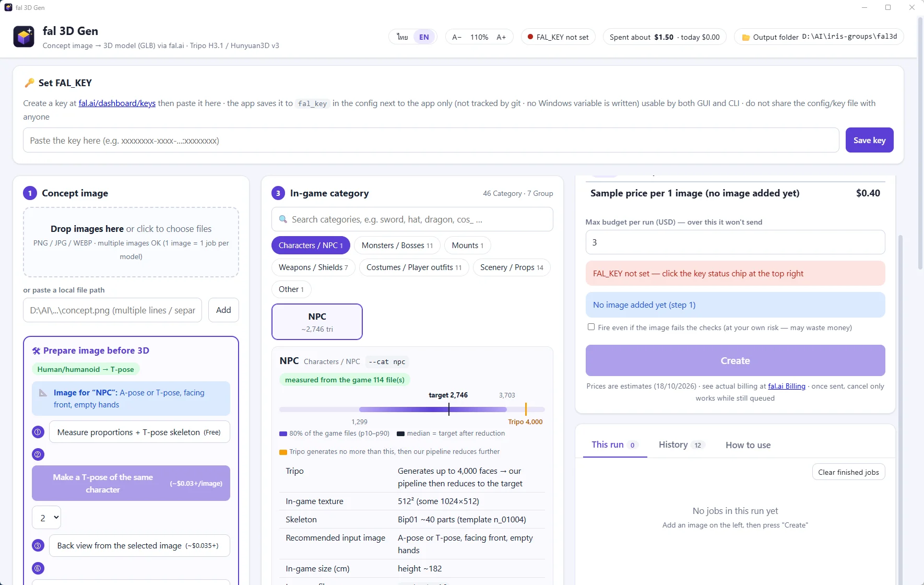
Task: Open the How to use tab
Action: 748,444
